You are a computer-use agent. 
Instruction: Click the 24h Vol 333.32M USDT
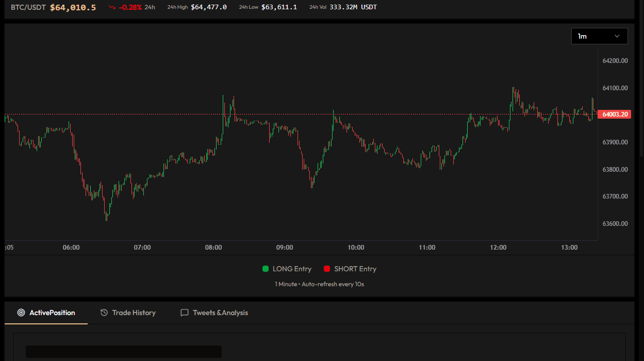point(353,7)
